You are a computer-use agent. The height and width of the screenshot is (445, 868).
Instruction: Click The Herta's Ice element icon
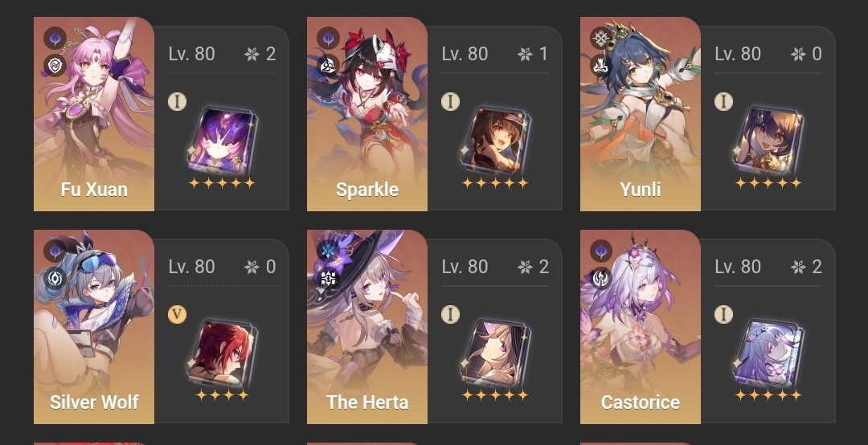point(328,251)
